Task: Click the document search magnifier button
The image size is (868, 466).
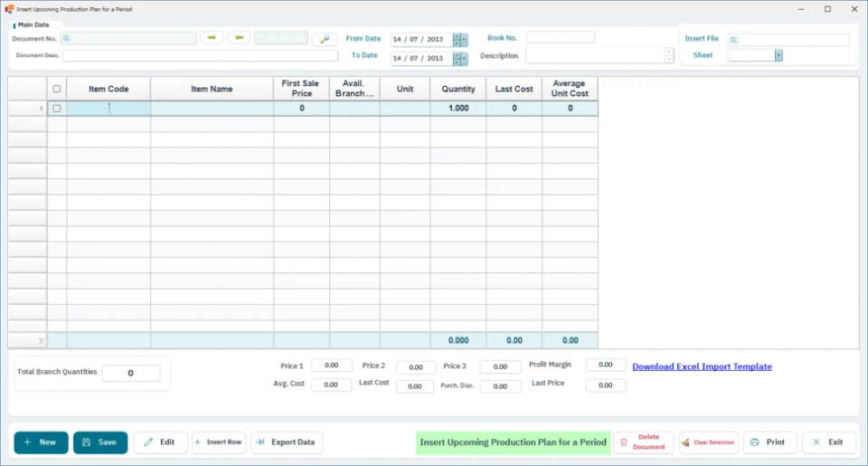Action: (x=325, y=39)
